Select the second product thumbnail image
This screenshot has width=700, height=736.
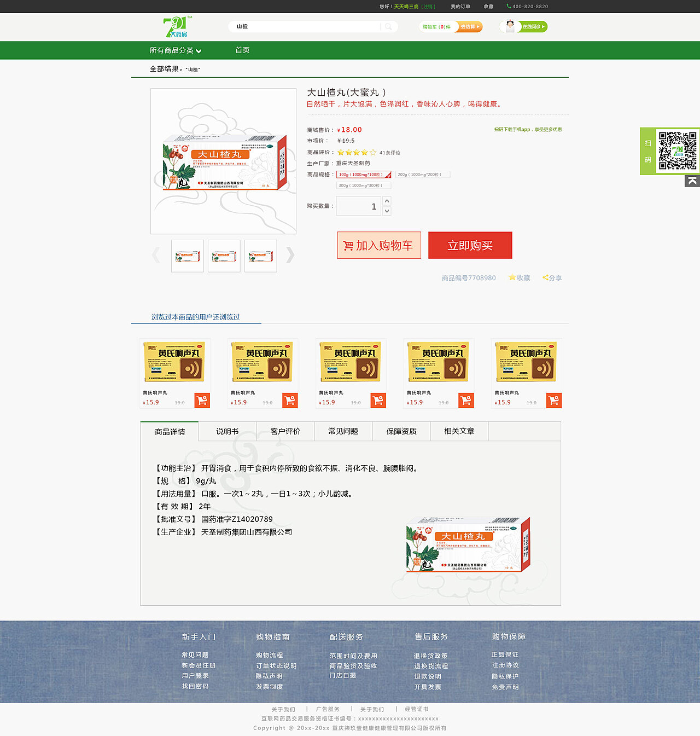click(224, 256)
